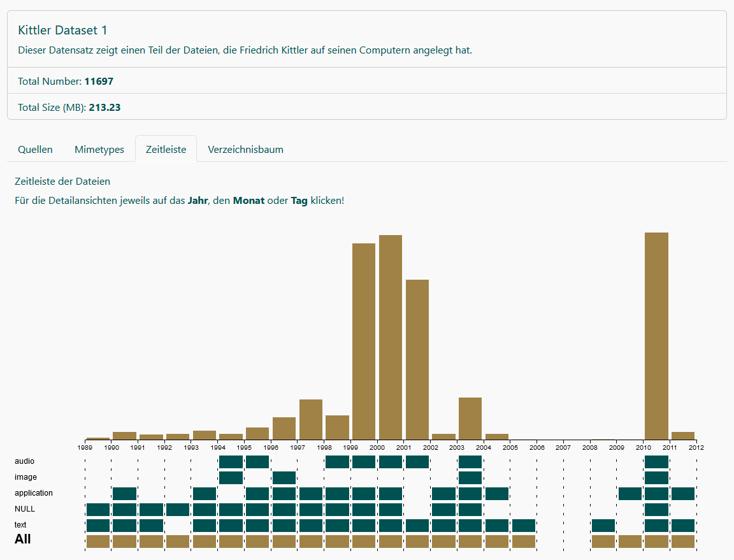Click the bold word 'Tag' in the hint
The width and height of the screenshot is (734, 560).
(299, 201)
